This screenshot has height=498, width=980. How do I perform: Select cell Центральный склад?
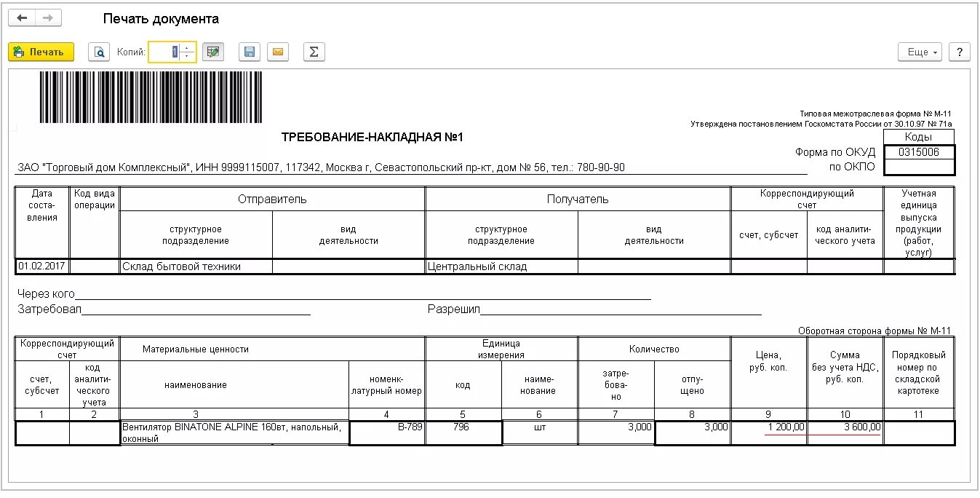[x=501, y=266]
